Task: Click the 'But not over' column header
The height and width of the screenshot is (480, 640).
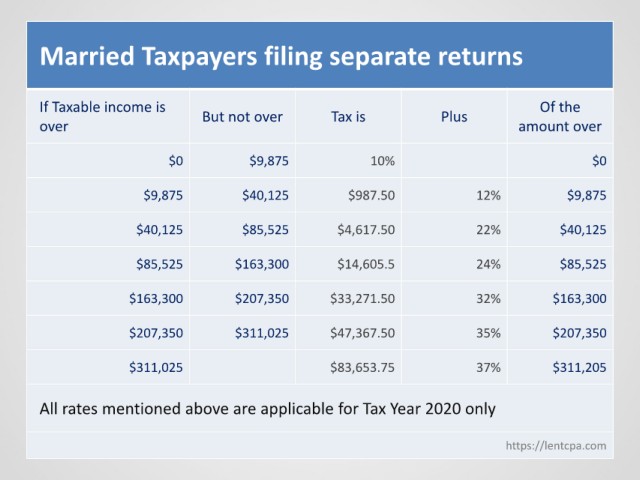Action: (242, 117)
